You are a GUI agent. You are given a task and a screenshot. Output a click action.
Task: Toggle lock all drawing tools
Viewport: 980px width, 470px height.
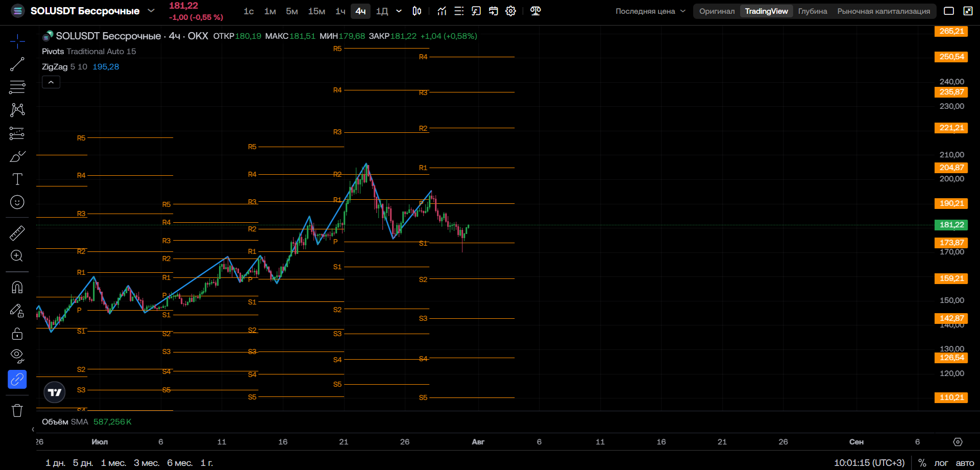point(17,334)
